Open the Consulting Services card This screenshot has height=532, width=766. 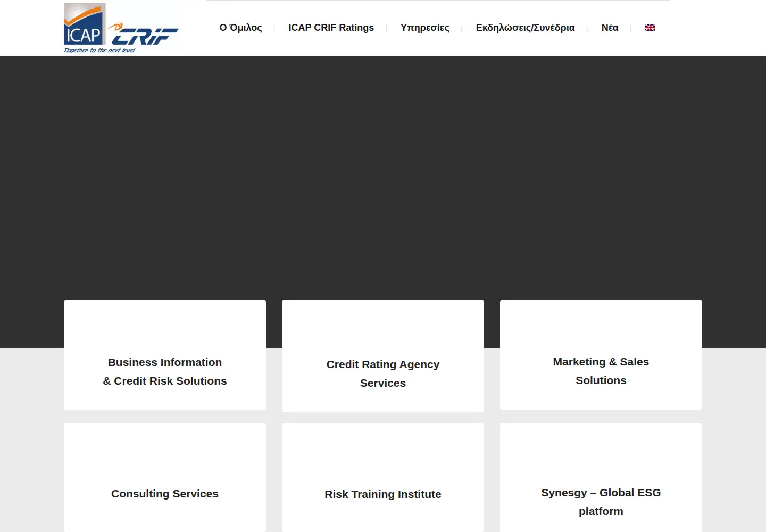click(165, 477)
